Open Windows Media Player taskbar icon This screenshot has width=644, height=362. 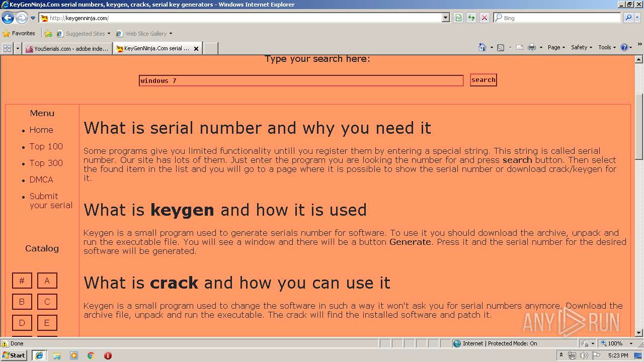click(x=74, y=355)
